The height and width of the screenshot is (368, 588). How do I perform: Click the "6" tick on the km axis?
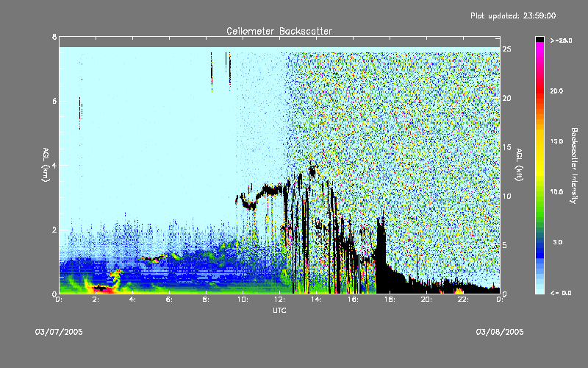coord(54,101)
